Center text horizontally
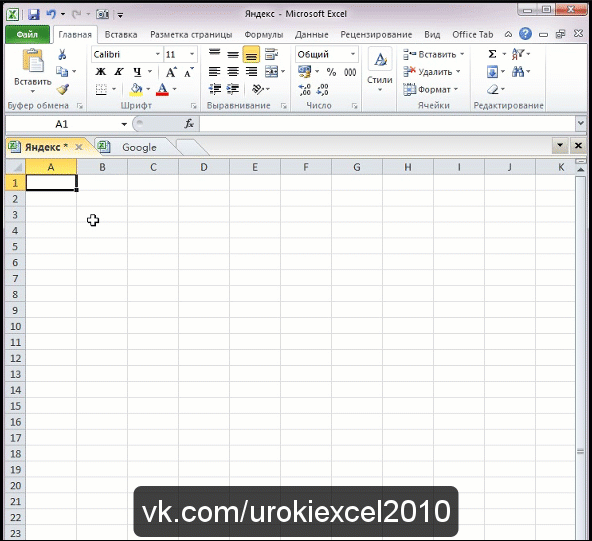592x541 pixels. pos(233,71)
